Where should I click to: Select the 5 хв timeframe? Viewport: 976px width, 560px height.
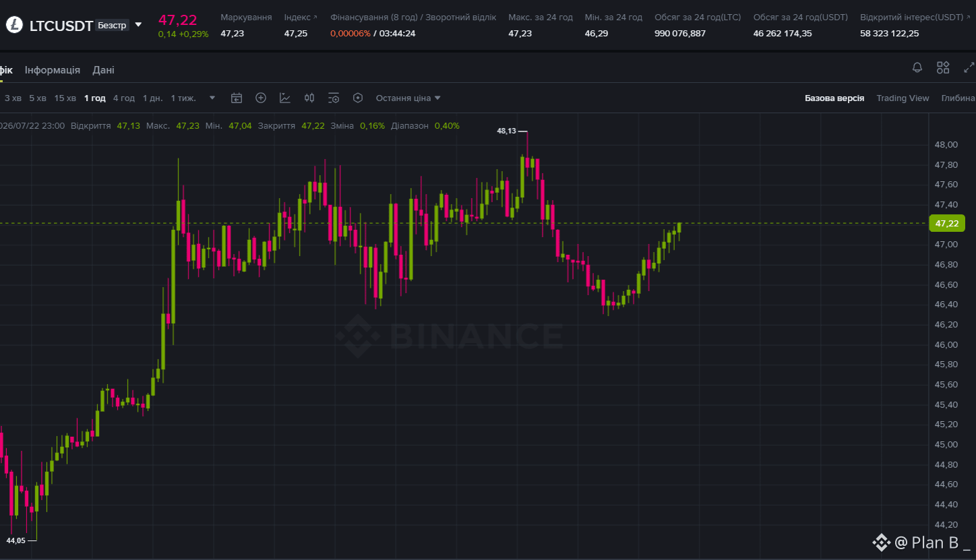[x=38, y=98]
